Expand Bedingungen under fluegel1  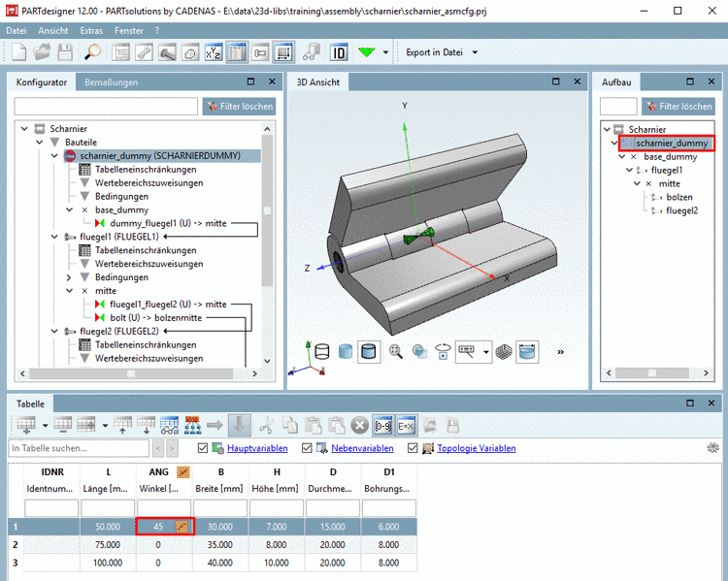coord(69,277)
